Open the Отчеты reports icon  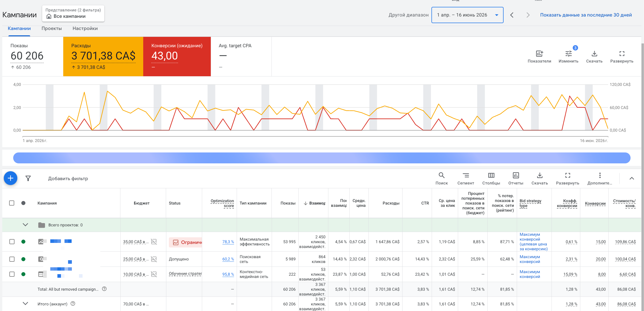516,175
